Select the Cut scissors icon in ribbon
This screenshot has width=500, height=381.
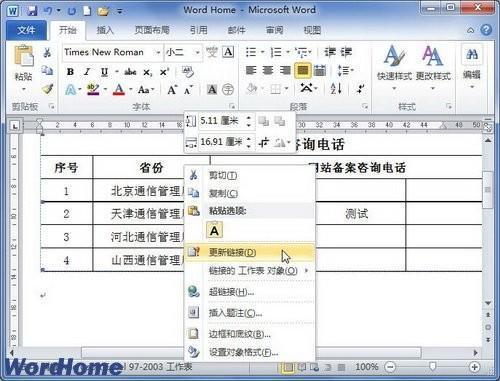click(x=47, y=52)
